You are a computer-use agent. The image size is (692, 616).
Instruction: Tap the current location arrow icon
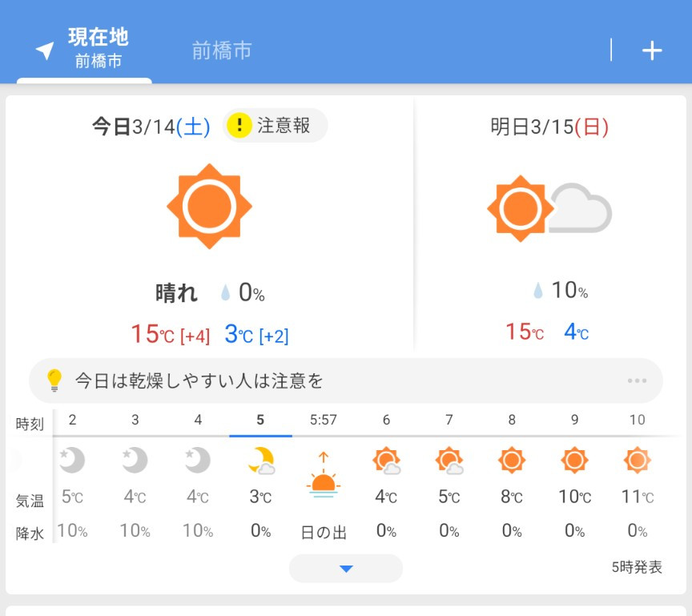tap(45, 50)
